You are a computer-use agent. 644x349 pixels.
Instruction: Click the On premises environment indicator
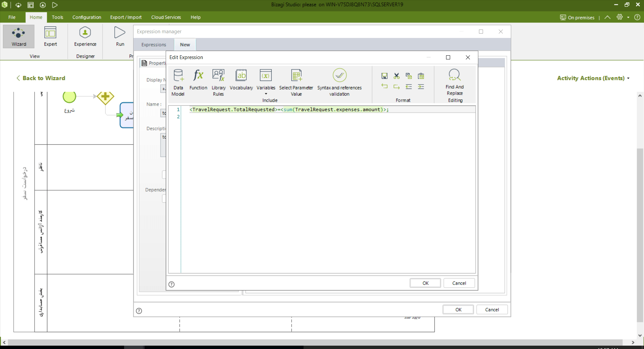(x=577, y=17)
